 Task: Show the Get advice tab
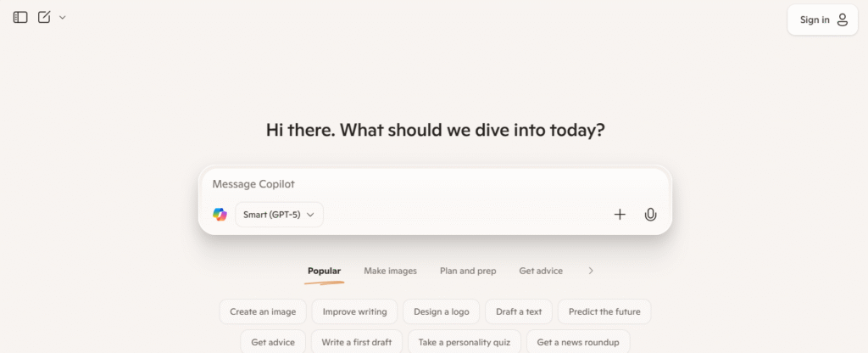[x=541, y=271]
